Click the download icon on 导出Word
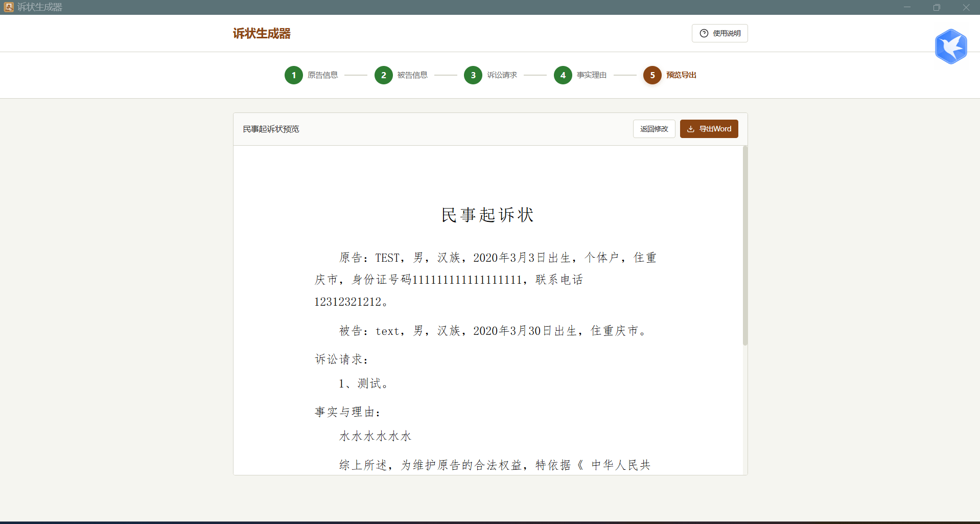Viewport: 980px width, 524px height. tap(690, 129)
